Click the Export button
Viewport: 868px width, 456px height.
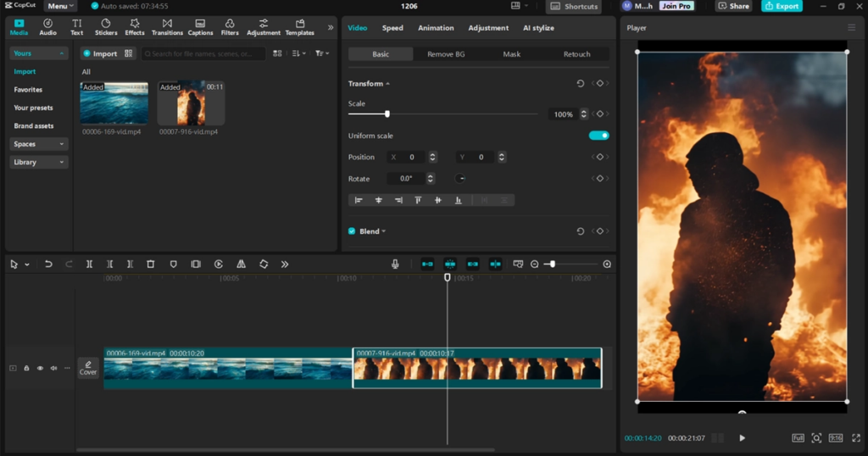[x=782, y=6]
